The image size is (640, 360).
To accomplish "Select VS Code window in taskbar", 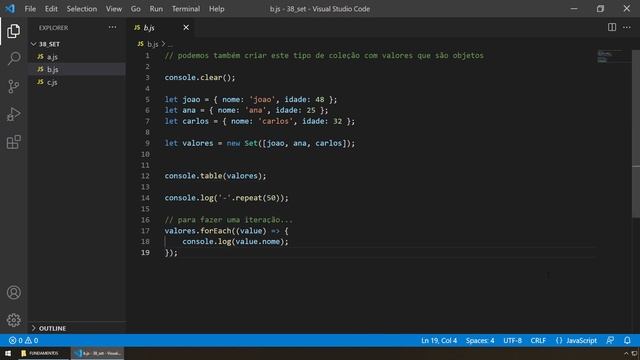I will pyautogui.click(x=98, y=353).
